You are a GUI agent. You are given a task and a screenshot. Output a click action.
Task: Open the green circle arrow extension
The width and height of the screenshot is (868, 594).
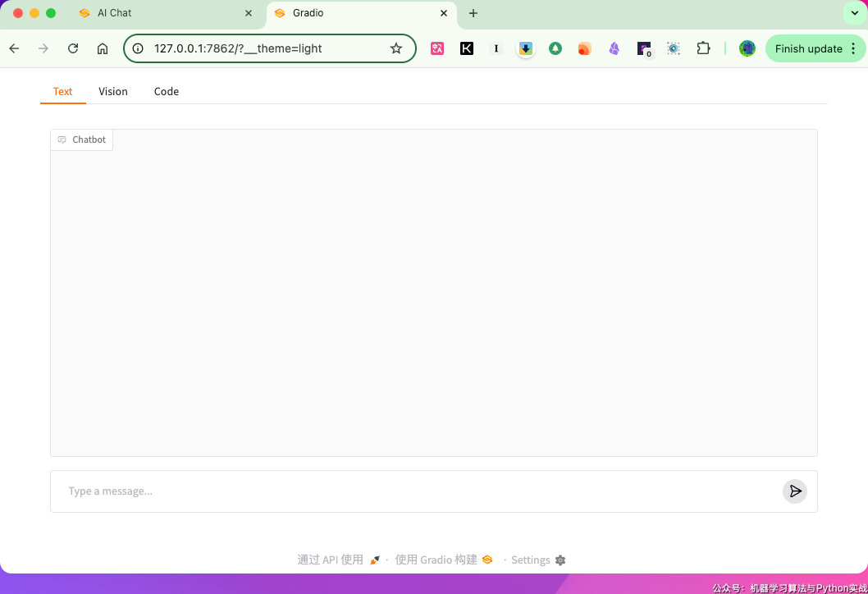pyautogui.click(x=555, y=48)
